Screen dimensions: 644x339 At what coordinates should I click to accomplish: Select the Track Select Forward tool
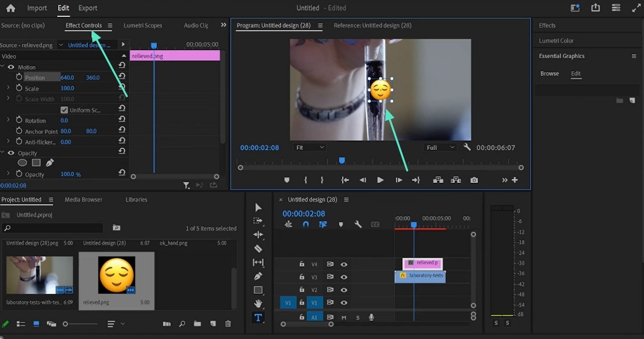click(x=258, y=221)
